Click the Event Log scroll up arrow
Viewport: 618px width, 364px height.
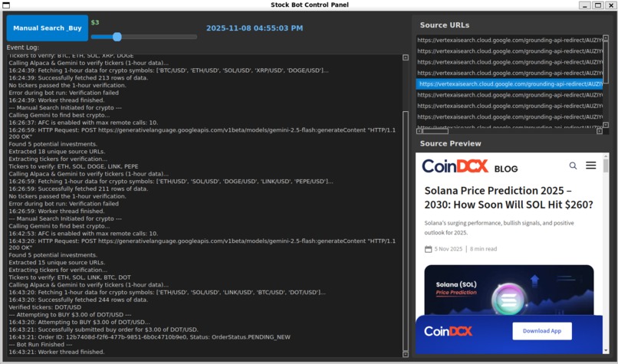pyautogui.click(x=406, y=57)
